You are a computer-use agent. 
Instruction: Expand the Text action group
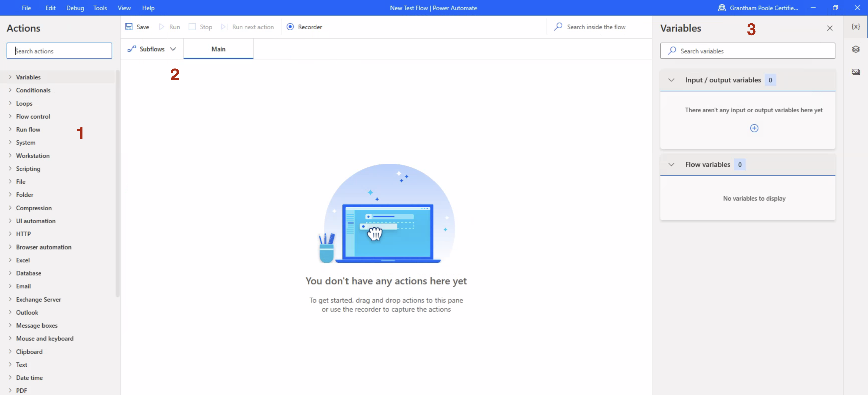pyautogui.click(x=10, y=364)
